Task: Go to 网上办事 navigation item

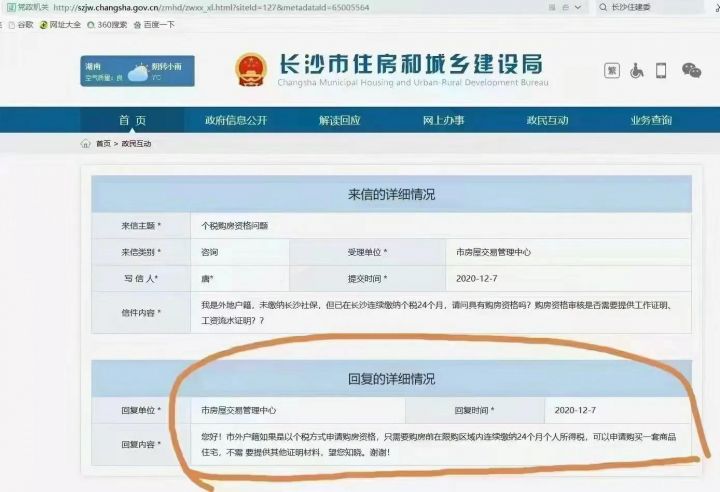Action: click(x=443, y=121)
